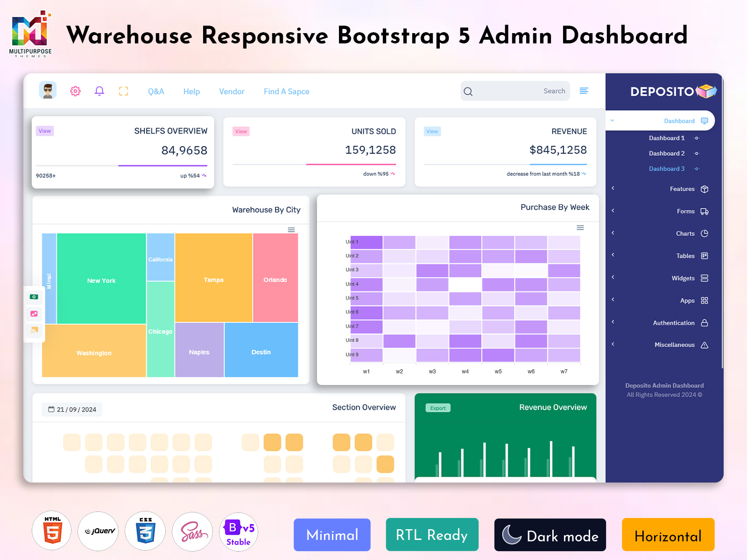This screenshot has height=560, width=747.
Task: Click the Forms truck icon
Action: point(705,211)
